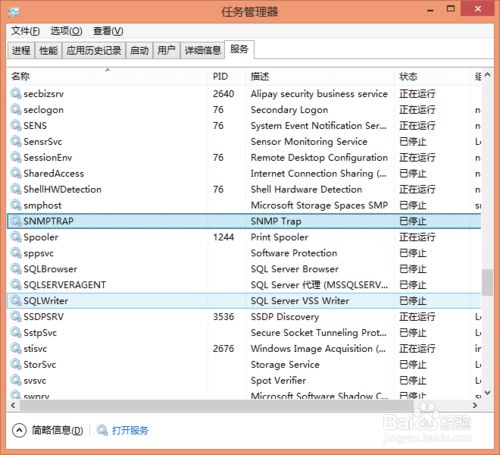Image resolution: width=500 pixels, height=455 pixels.
Task: Click the Spot Verifier description
Action: pyautogui.click(x=278, y=380)
